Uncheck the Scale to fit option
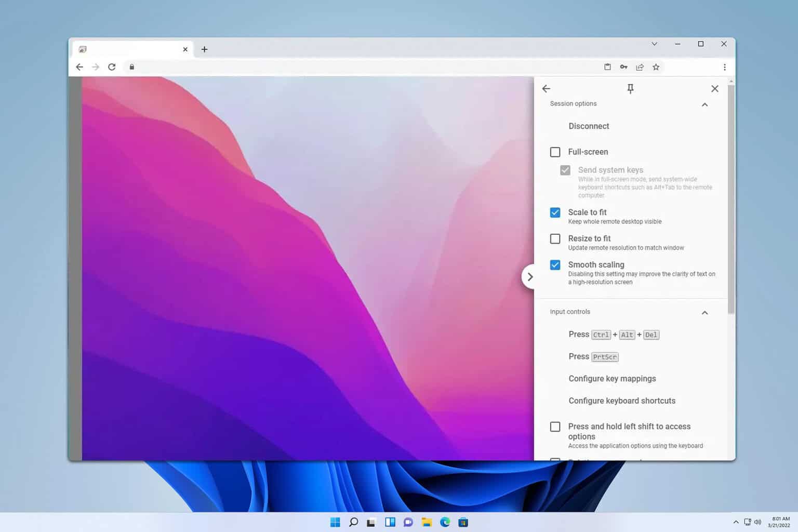 pyautogui.click(x=555, y=212)
